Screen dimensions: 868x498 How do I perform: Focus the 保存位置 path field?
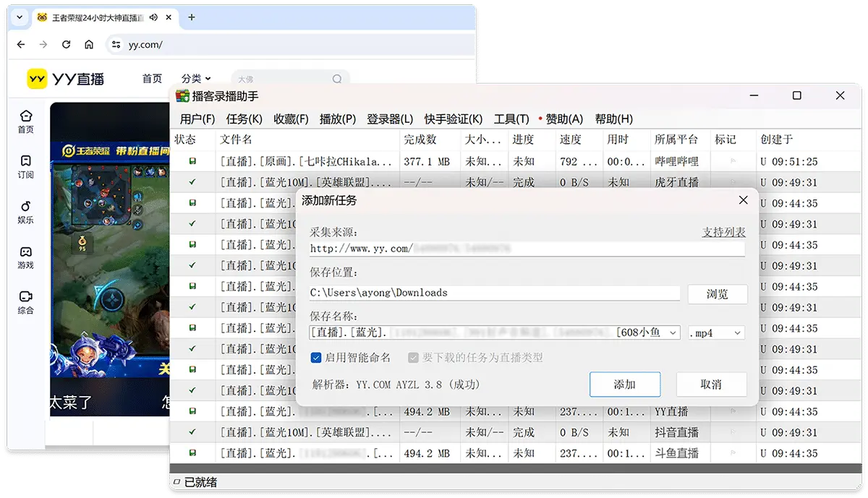495,293
